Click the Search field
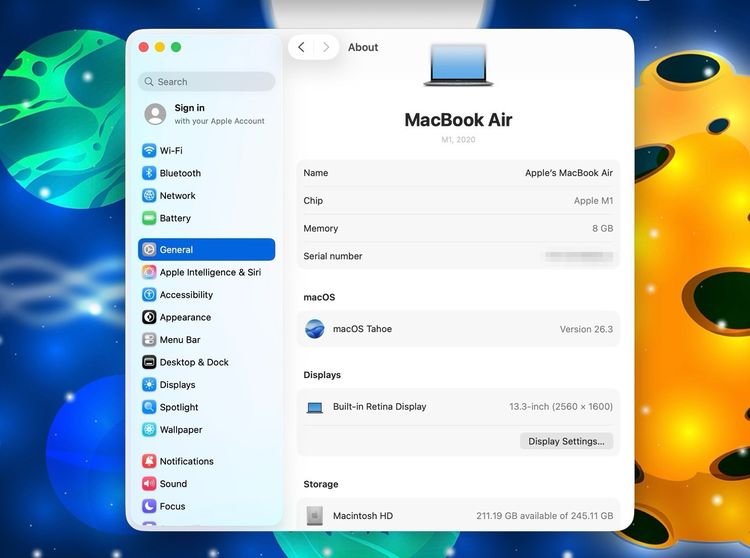 [x=207, y=82]
